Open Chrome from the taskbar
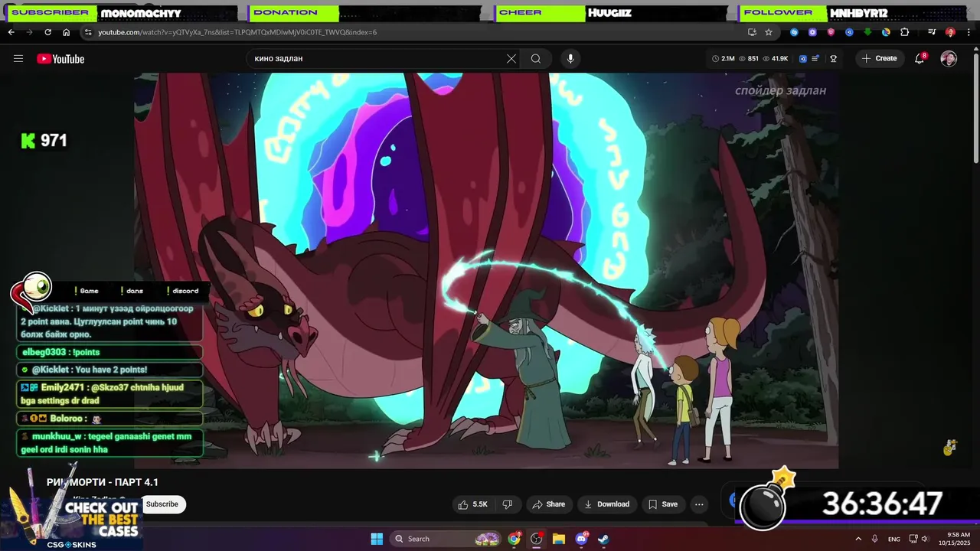Screen dimensions: 980x551 click(x=514, y=539)
